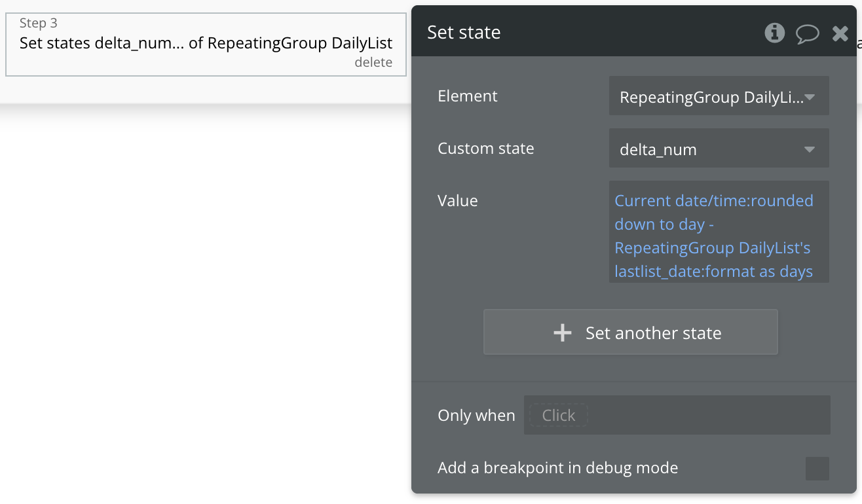This screenshot has width=862, height=504.
Task: Close the Set state panel
Action: click(x=840, y=33)
